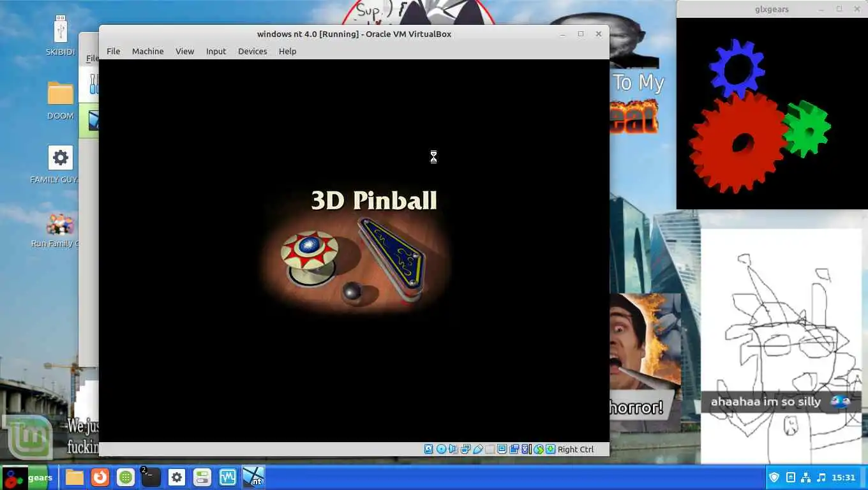Screen dimensions: 868x490
Task: Open the Help menu in VirtualBox
Action: click(x=287, y=51)
